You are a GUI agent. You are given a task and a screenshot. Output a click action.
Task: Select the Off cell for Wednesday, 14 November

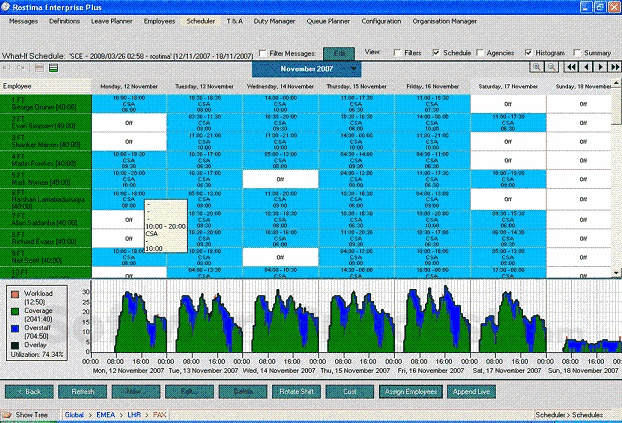click(x=281, y=177)
